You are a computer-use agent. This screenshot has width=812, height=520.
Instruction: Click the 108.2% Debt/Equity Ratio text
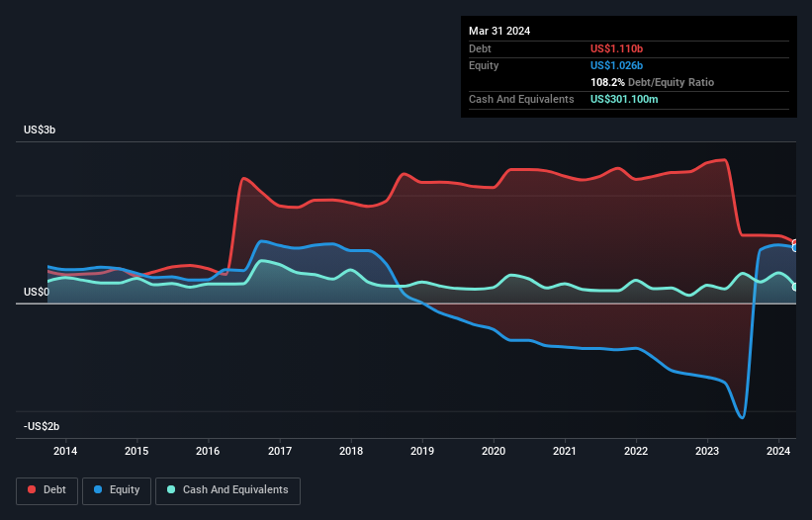click(652, 82)
